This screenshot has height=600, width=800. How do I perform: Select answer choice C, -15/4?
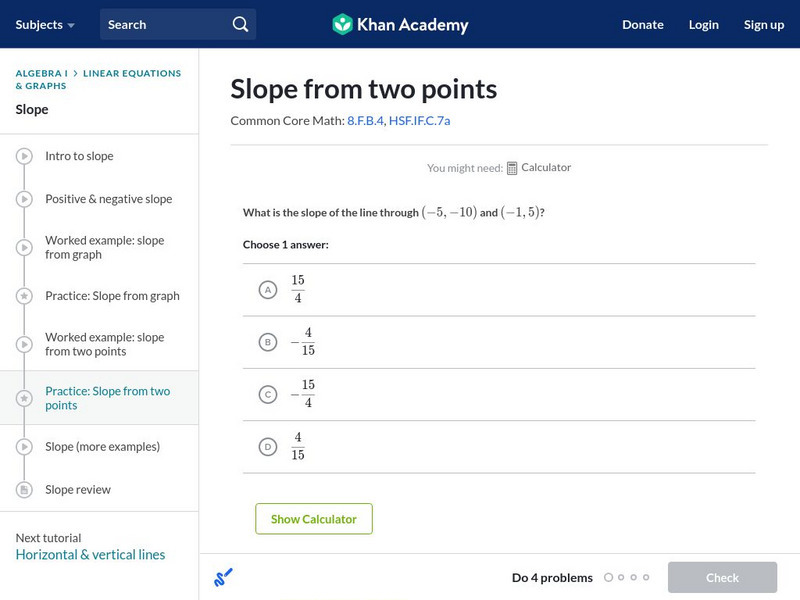click(267, 395)
